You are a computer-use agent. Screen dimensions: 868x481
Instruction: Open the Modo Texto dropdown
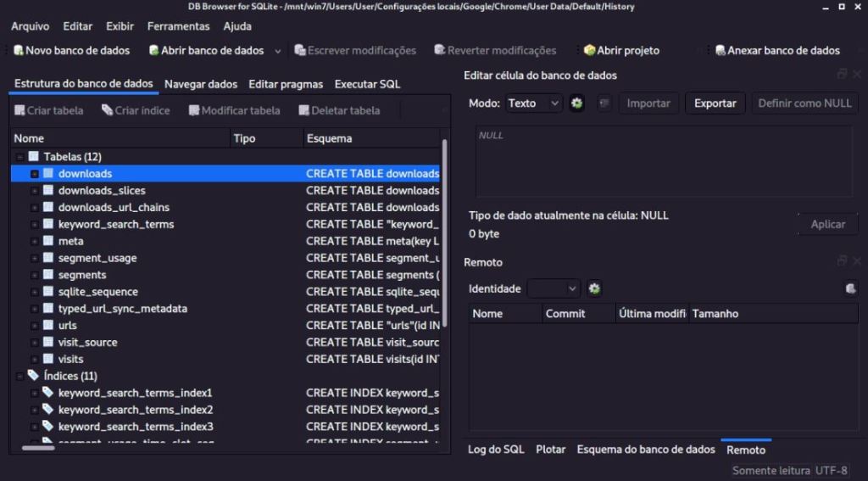click(x=534, y=103)
